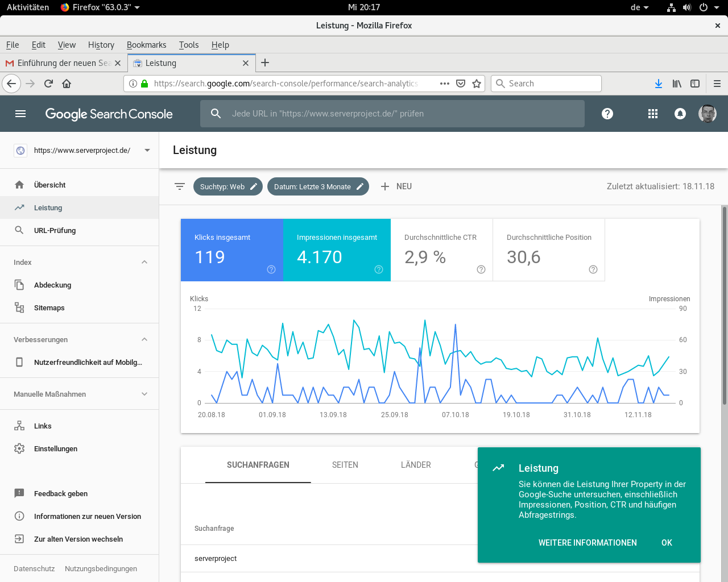Open the notifications bell
This screenshot has width=728, height=582.
[680, 114]
